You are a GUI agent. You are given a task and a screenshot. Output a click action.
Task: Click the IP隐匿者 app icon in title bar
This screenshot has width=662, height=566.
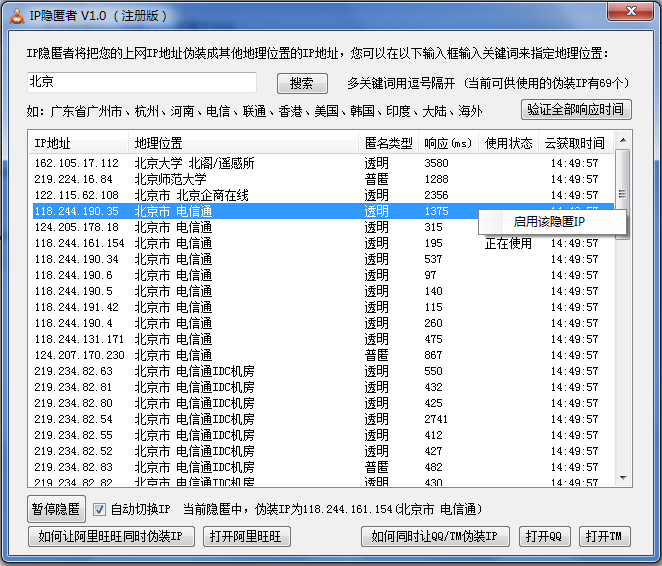point(17,16)
